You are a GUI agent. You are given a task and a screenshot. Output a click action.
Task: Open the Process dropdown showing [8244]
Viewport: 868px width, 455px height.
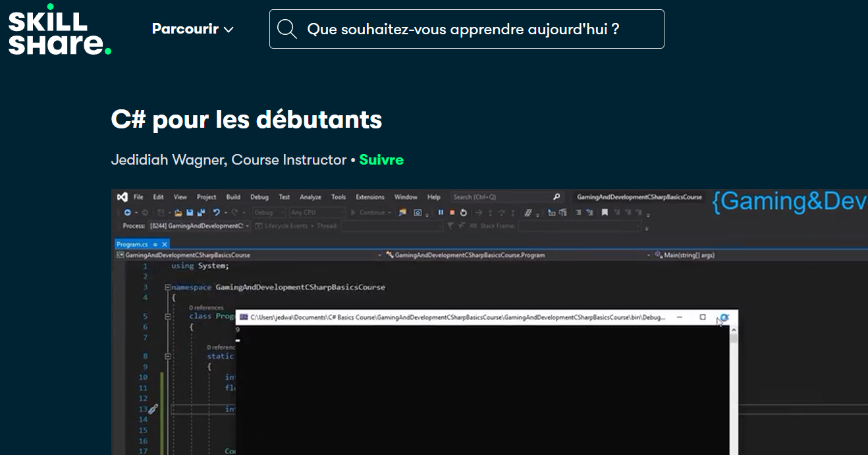pos(200,226)
